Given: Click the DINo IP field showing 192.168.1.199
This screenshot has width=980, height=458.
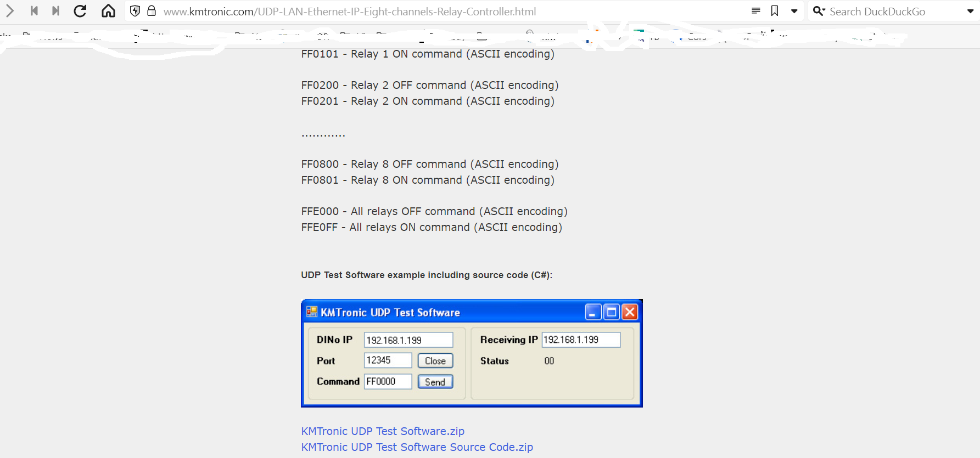Looking at the screenshot, I should point(408,340).
